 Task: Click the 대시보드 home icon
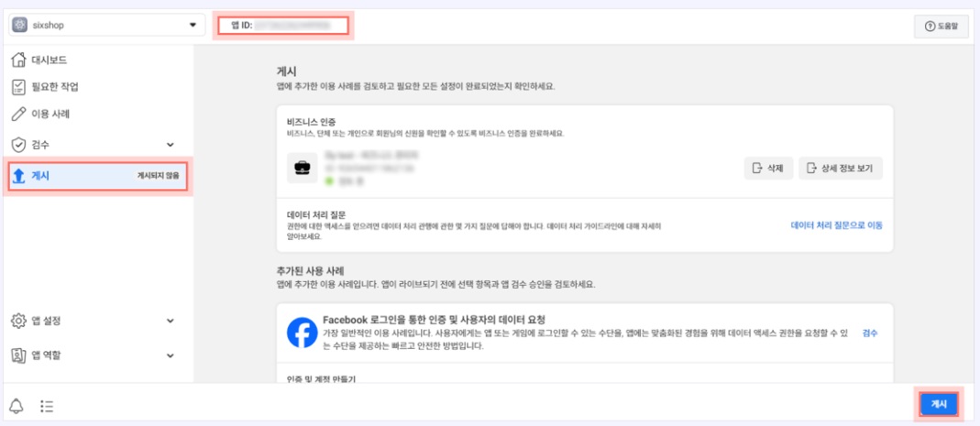pos(18,60)
